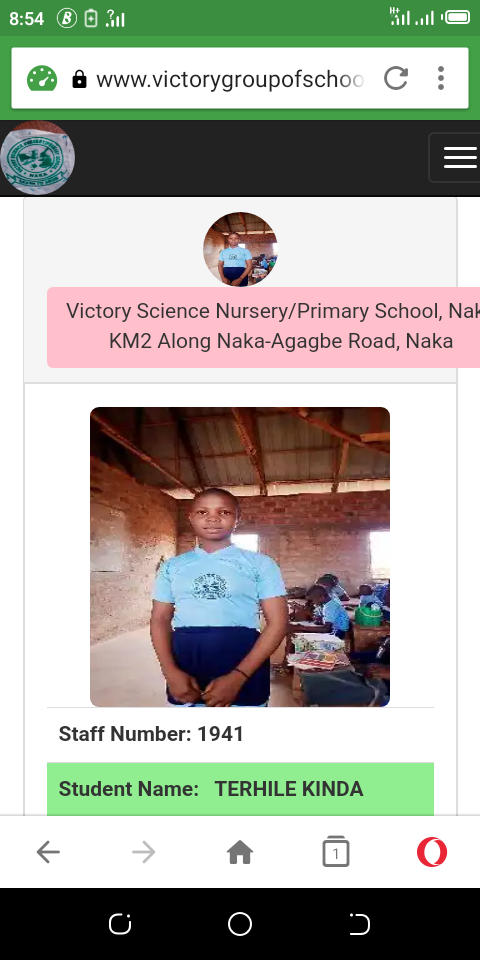480x960 pixels.
Task: Open the tabs counter icon
Action: pos(336,851)
